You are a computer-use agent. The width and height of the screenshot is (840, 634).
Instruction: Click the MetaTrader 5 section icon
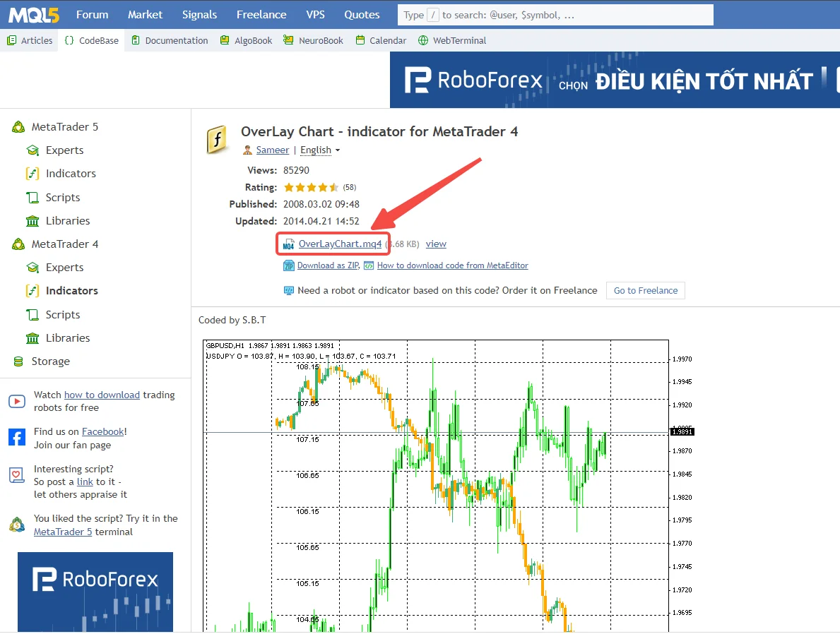[x=19, y=127]
